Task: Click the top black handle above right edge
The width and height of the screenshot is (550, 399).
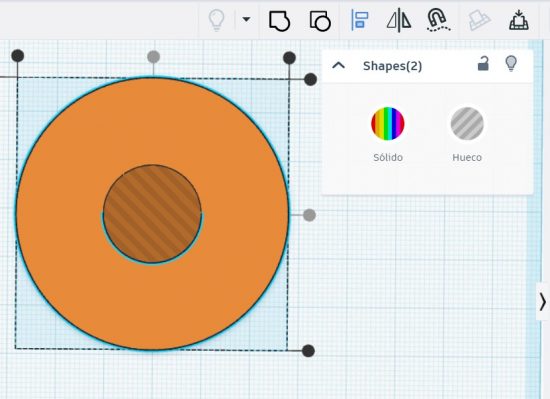Action: point(289,58)
